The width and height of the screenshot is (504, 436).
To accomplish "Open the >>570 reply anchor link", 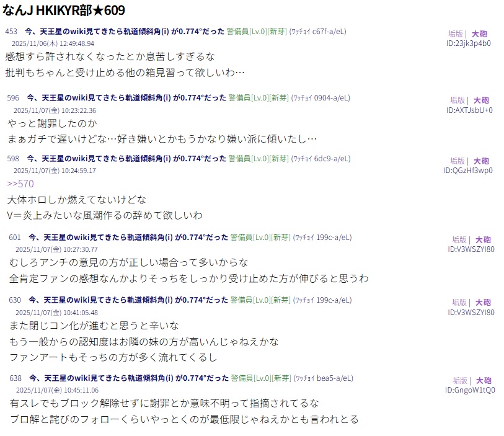I will [x=20, y=184].
